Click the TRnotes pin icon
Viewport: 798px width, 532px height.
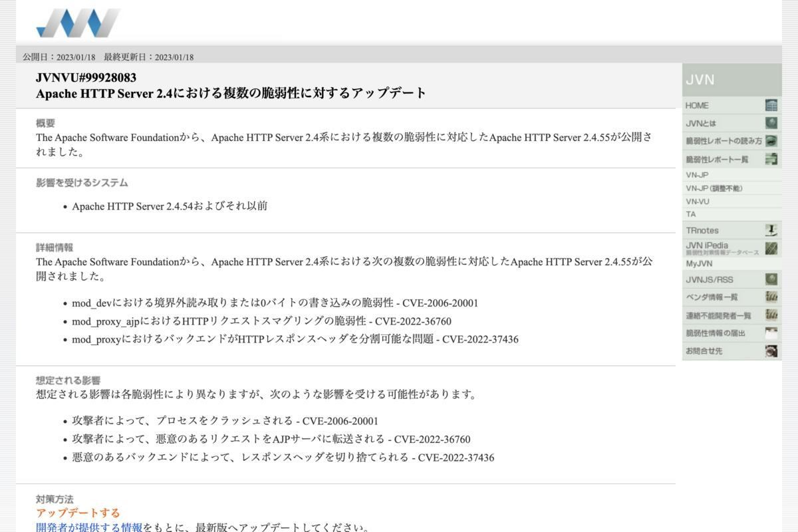pos(771,230)
